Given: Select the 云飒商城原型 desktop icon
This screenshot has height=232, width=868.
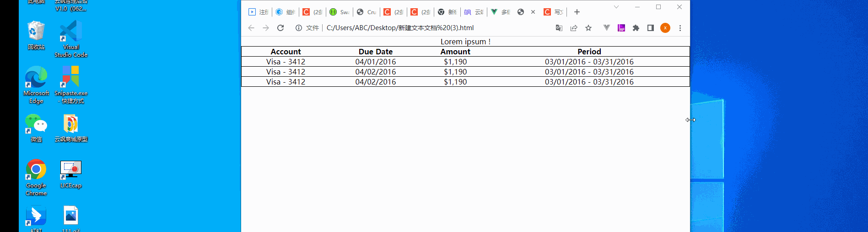Looking at the screenshot, I should tap(71, 128).
